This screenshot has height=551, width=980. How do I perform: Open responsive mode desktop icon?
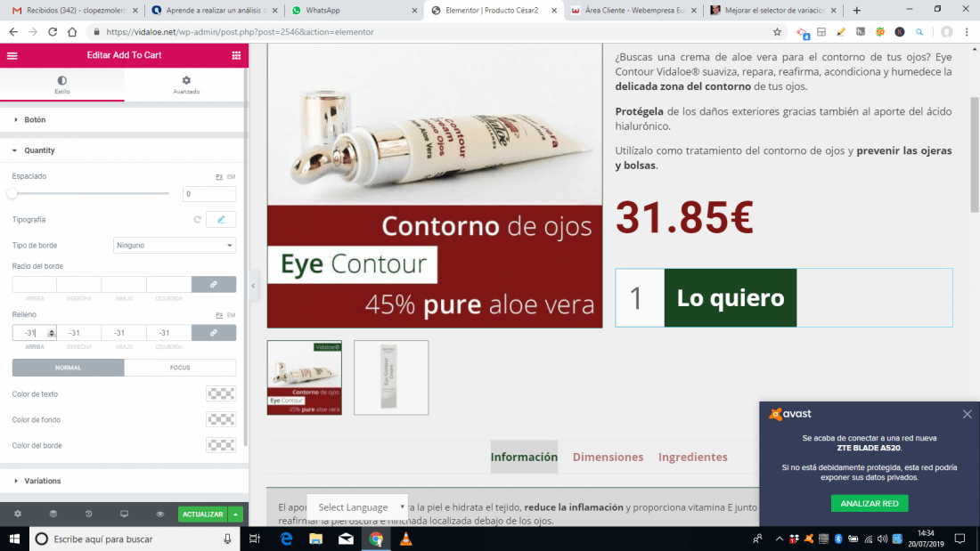[125, 515]
